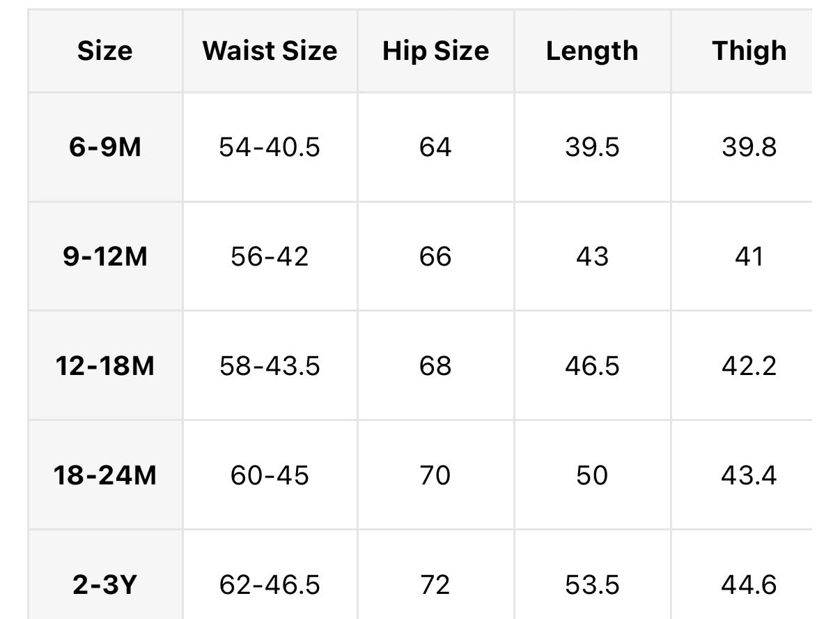Select the Waist Size column header
Image resolution: width=840 pixels, height=619 pixels.
click(270, 51)
